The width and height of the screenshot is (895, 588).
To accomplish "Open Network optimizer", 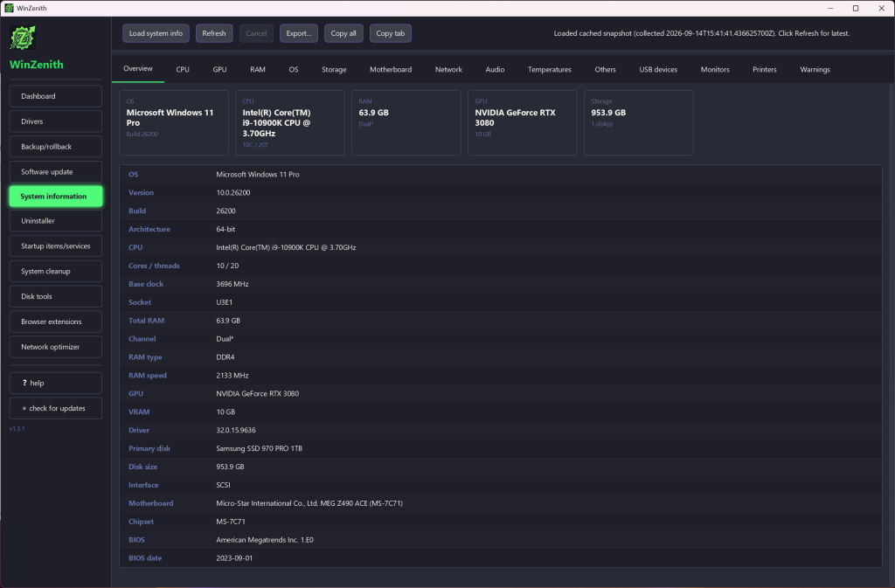I will [56, 347].
